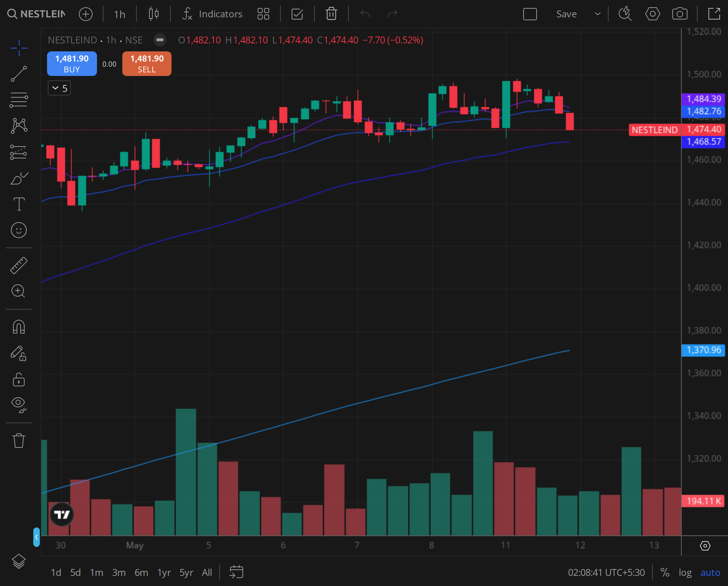This screenshot has width=728, height=586.
Task: Select the pattern drawing tool
Action: (x=19, y=126)
